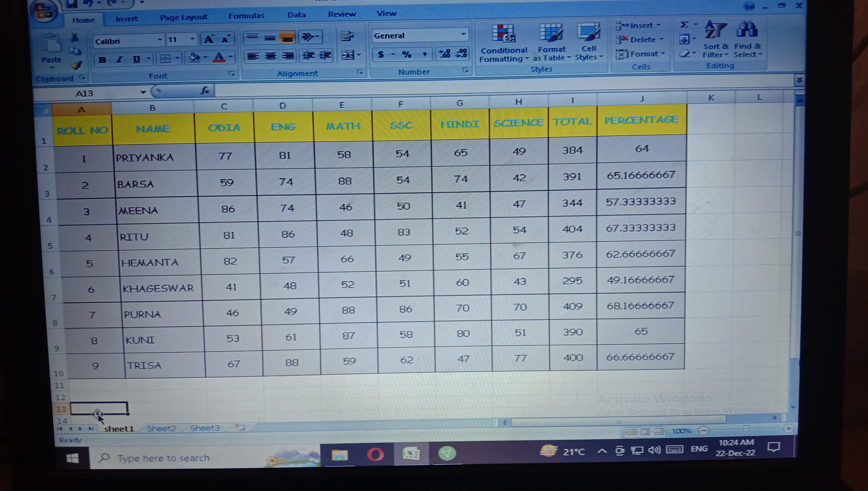Viewport: 868px width, 491px height.
Task: Open Excel from the Windows taskbar
Action: 411,454
